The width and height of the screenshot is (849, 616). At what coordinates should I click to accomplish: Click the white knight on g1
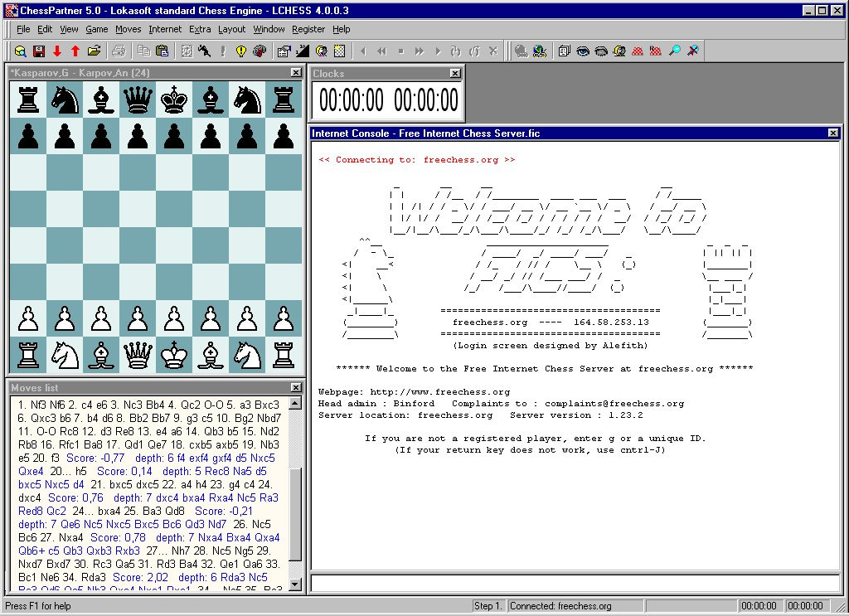247,355
